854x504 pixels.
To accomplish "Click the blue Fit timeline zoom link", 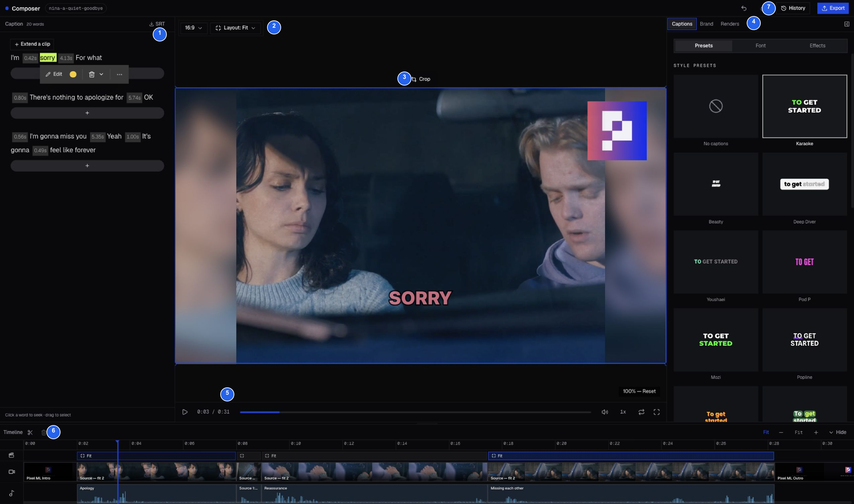I will [766, 433].
